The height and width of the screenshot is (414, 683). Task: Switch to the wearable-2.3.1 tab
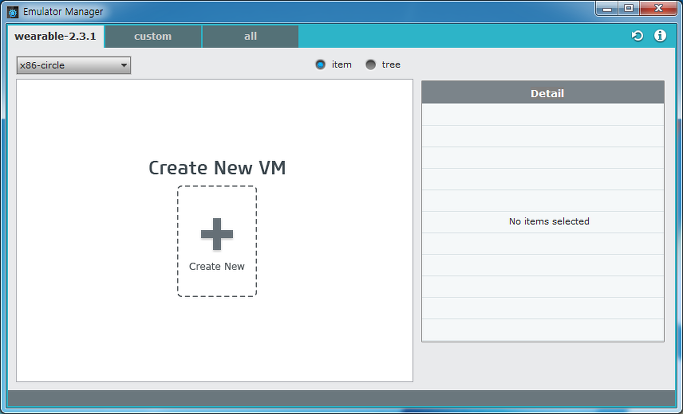click(55, 36)
